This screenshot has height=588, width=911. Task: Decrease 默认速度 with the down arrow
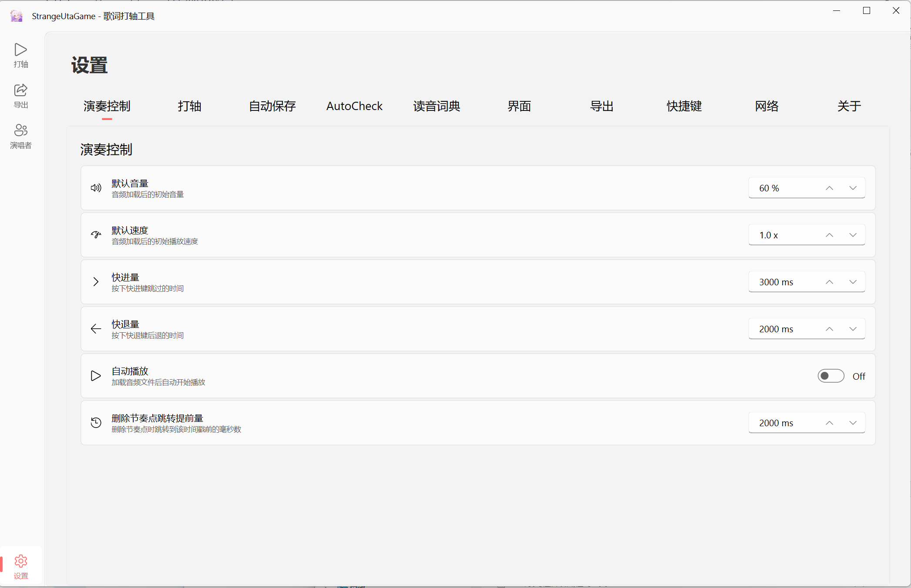(x=853, y=235)
